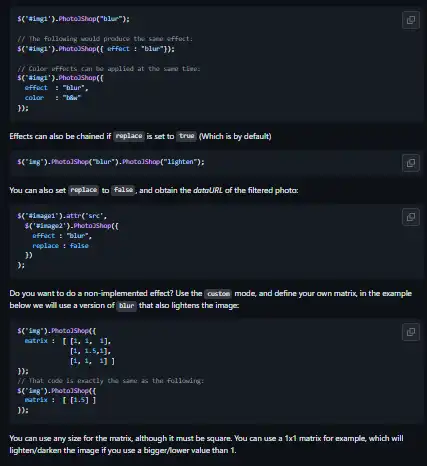This screenshot has height=466, width=427.
Task: Click the color : "b&w" code line
Action: (53, 98)
